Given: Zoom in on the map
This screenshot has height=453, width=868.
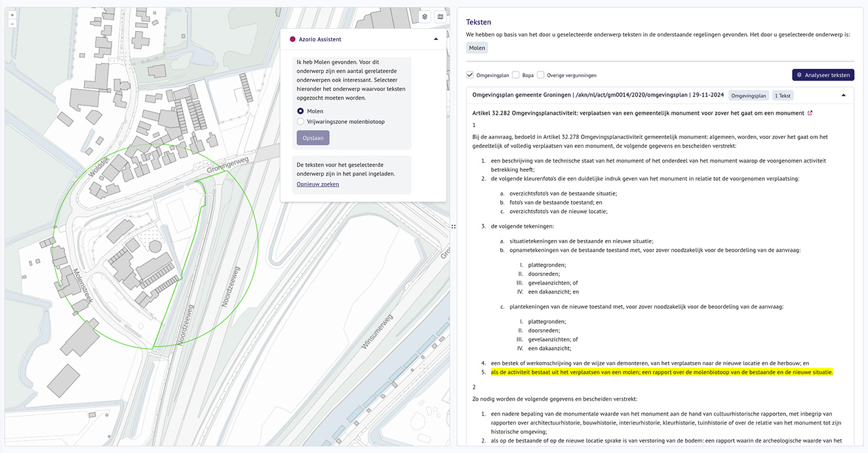Looking at the screenshot, I should tap(12, 15).
